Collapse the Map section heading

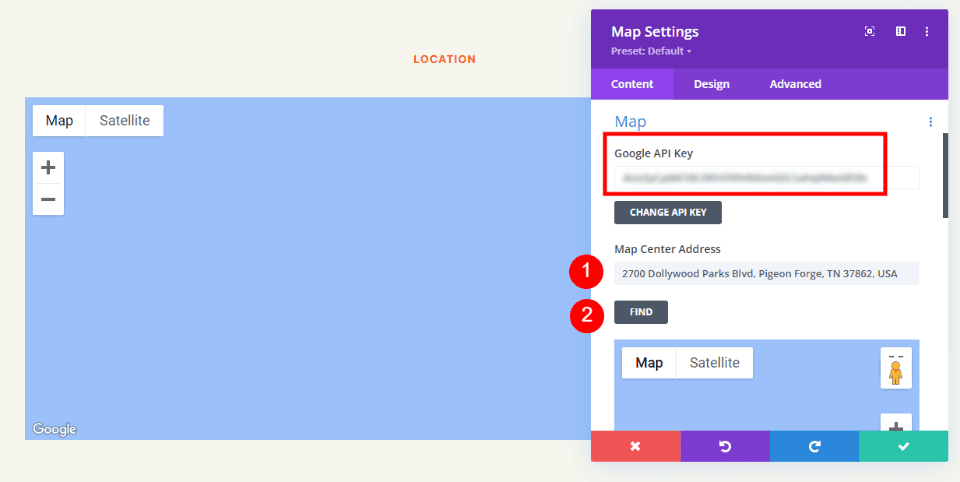(x=630, y=122)
